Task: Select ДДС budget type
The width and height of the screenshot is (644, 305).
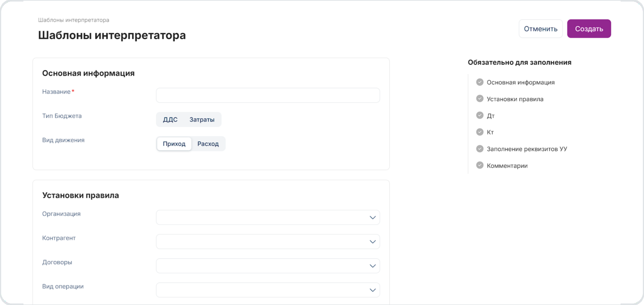Action: click(x=170, y=120)
